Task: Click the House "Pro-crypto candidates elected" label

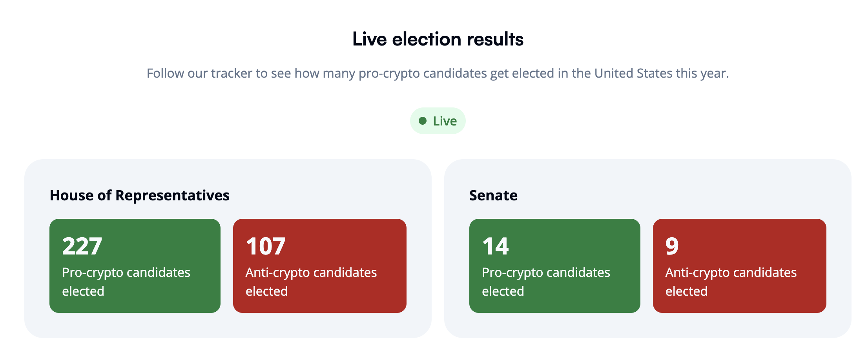Action: point(126,282)
